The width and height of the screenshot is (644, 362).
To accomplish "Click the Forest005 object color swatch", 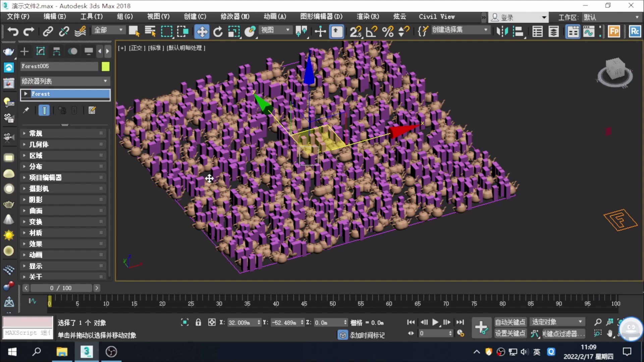I will pos(106,66).
